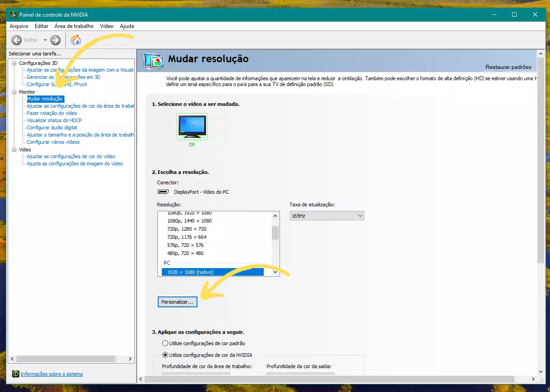Select resolution 720p, 1280 × 720

[x=187, y=229]
